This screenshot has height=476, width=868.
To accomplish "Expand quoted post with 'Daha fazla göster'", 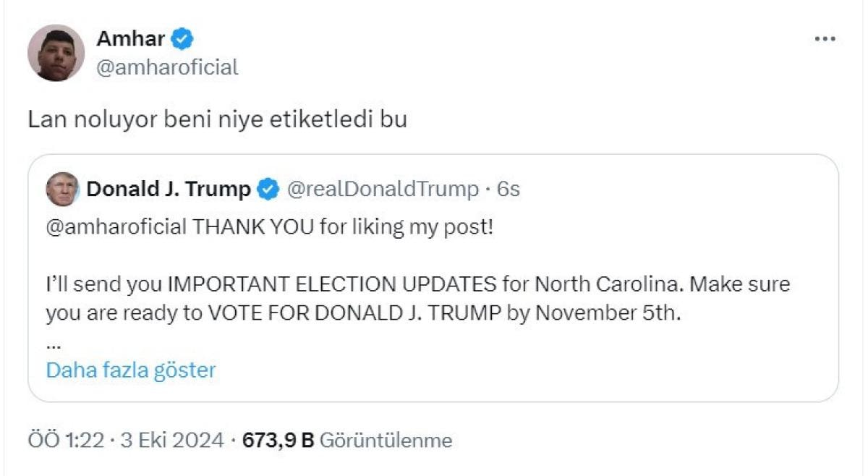I will tap(131, 370).
